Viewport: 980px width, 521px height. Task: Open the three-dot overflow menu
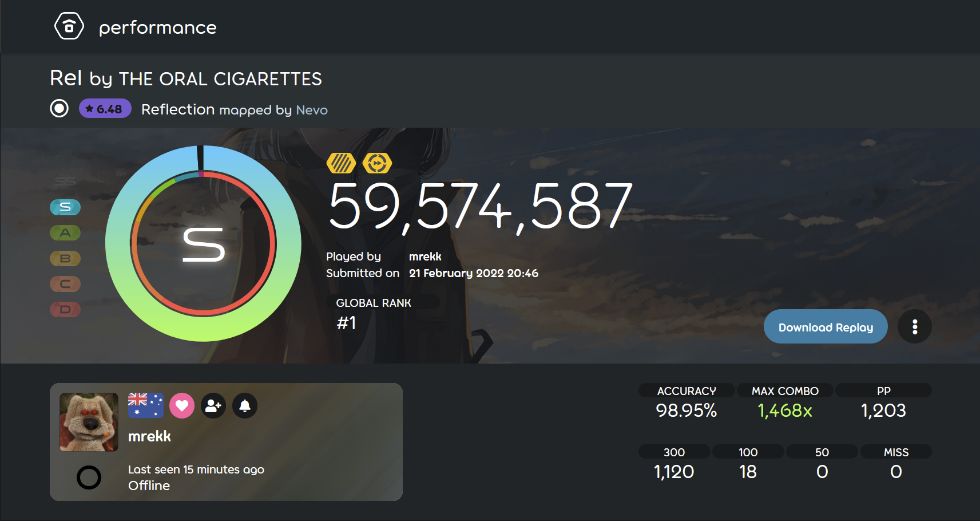(914, 326)
